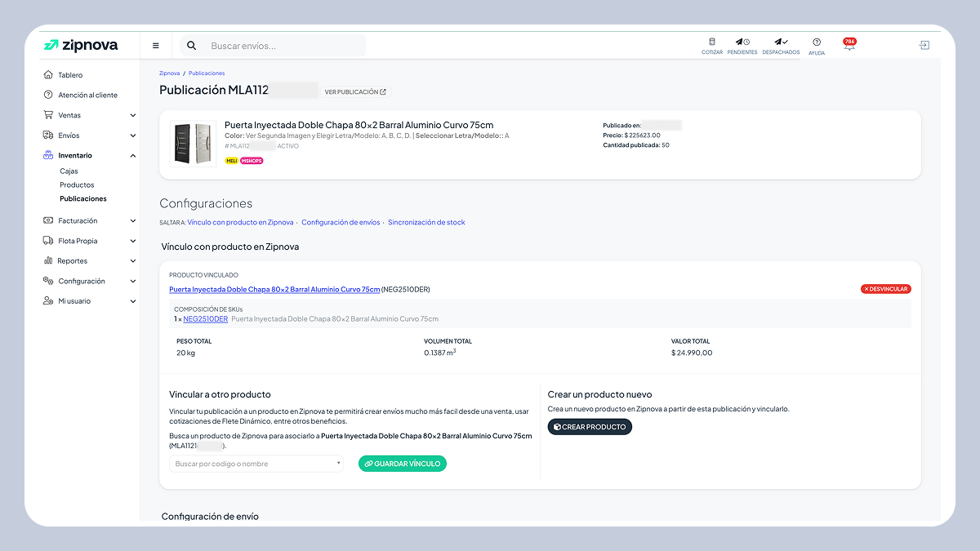Click the search magnifier icon
The width and height of the screenshot is (980, 551).
coord(191,46)
